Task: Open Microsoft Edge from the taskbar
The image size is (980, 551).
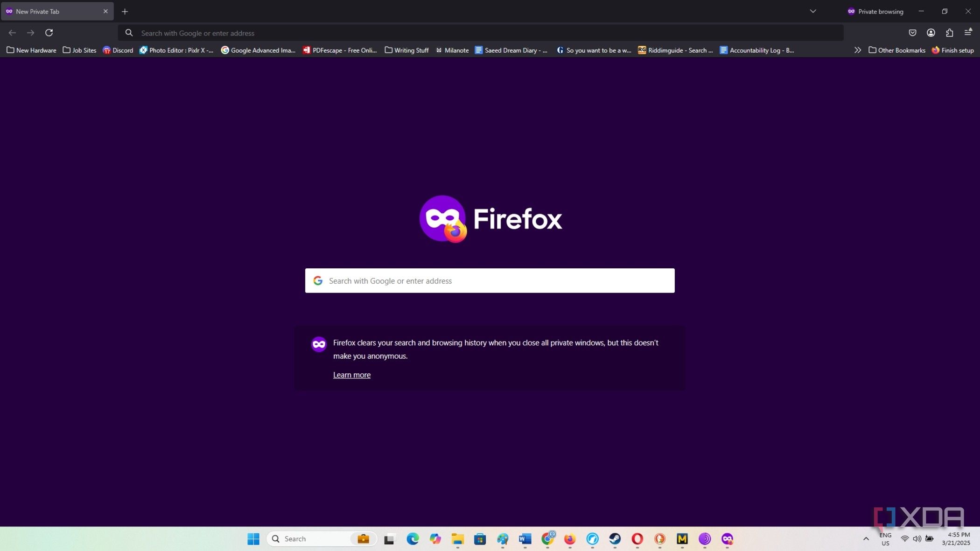Action: tap(413, 539)
